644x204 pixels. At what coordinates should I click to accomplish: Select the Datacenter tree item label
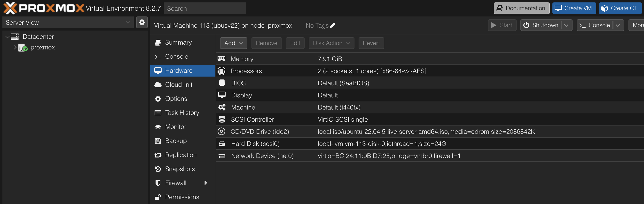pos(38,37)
